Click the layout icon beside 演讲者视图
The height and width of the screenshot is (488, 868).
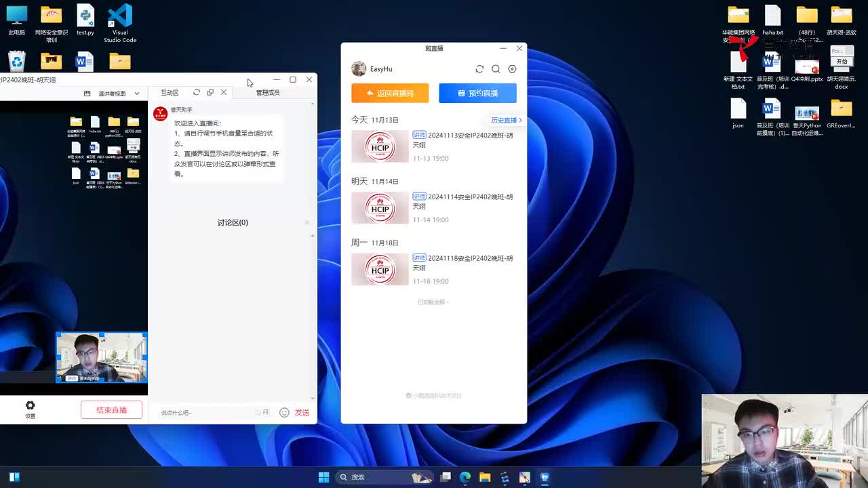pos(87,94)
